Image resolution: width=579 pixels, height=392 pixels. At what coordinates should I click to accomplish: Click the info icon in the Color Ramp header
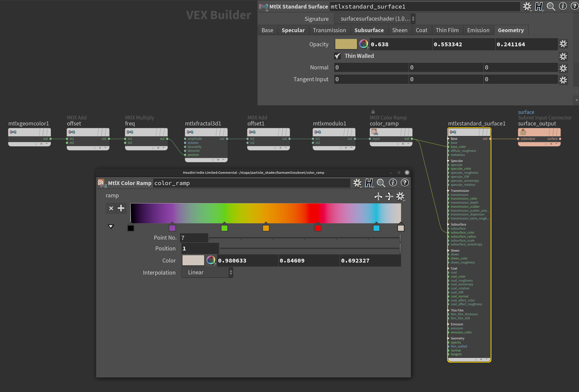tap(393, 183)
